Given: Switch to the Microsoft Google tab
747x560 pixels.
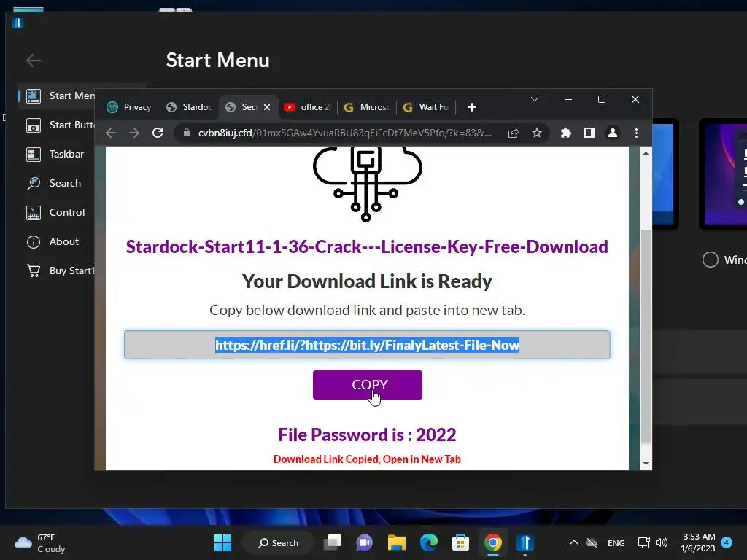Looking at the screenshot, I should 368,107.
